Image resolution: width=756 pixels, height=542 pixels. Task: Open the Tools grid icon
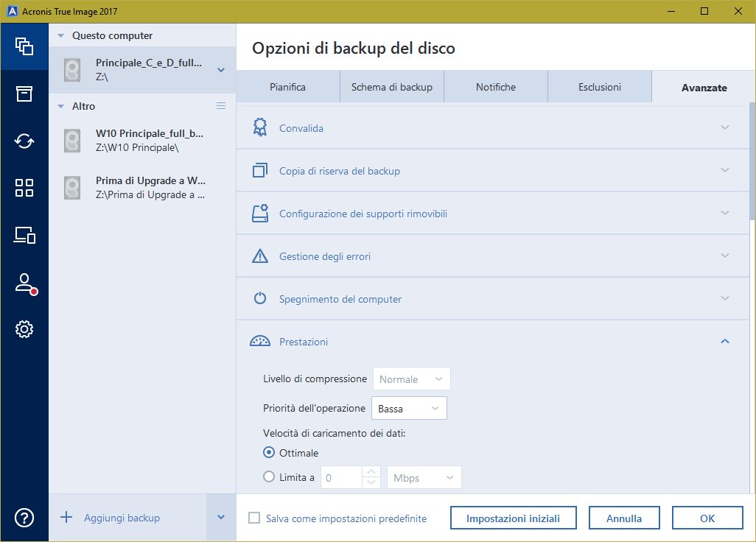(x=24, y=188)
